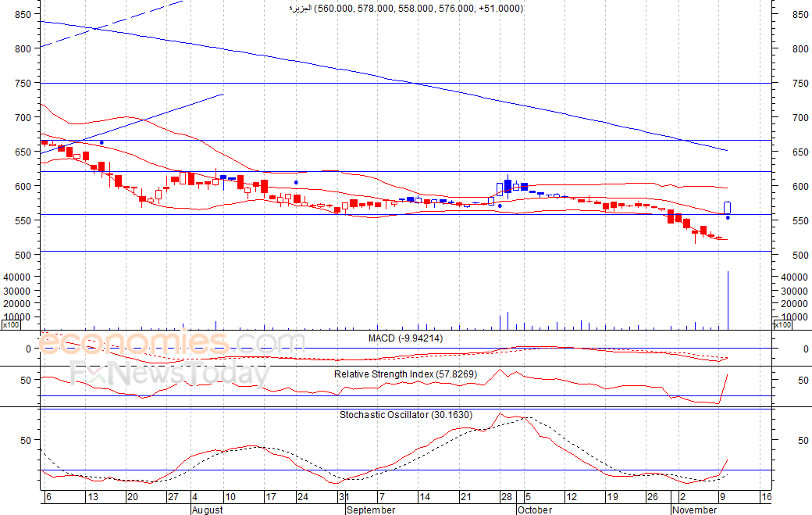Click the chart title with OHLC values
812x515 pixels.
click(x=406, y=9)
